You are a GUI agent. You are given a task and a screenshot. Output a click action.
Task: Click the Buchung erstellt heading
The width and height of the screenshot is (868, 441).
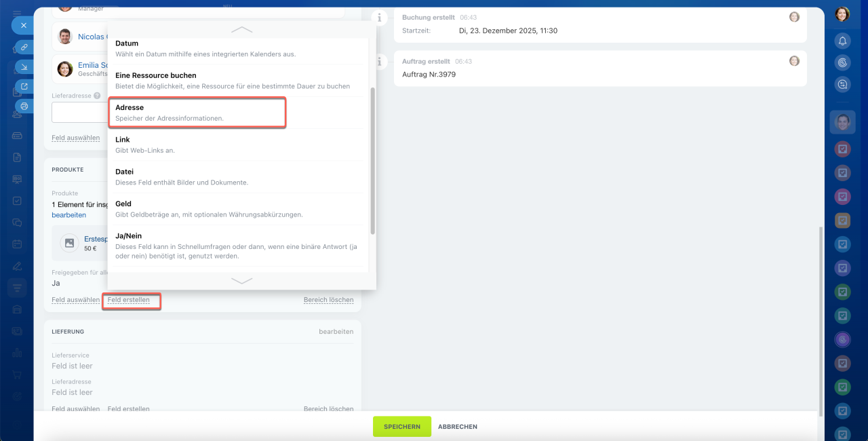[429, 17]
